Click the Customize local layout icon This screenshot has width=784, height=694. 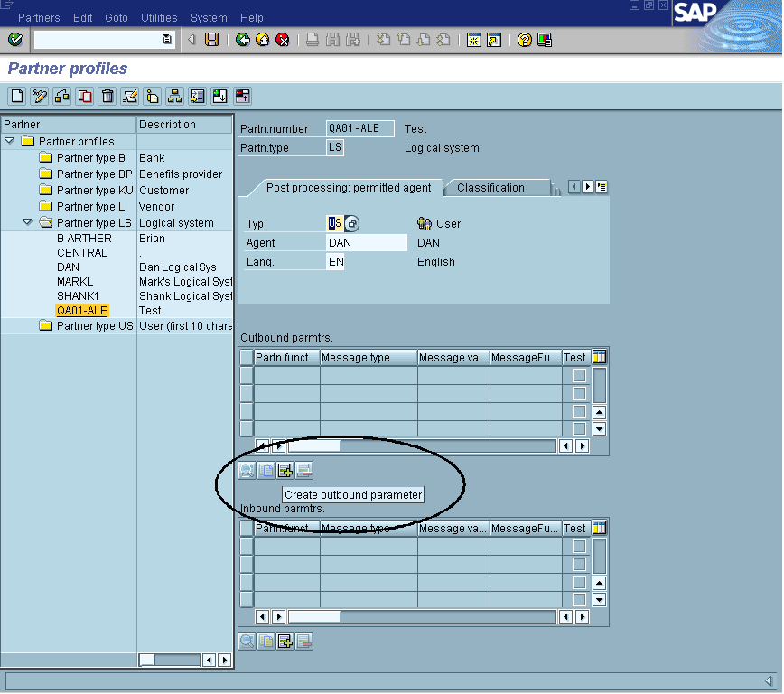click(x=545, y=40)
